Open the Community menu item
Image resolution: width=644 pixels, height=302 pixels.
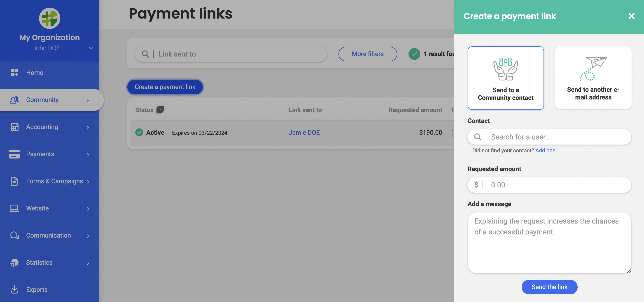pos(42,100)
